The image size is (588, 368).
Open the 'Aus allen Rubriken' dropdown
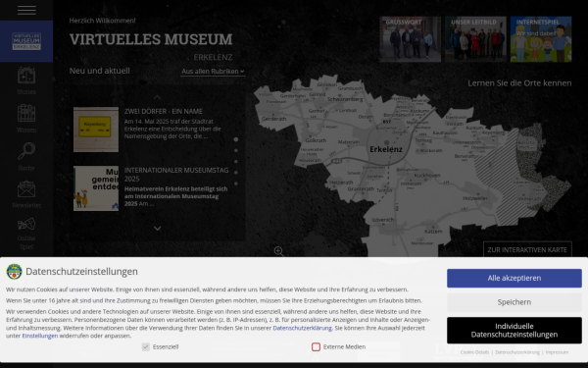point(213,71)
